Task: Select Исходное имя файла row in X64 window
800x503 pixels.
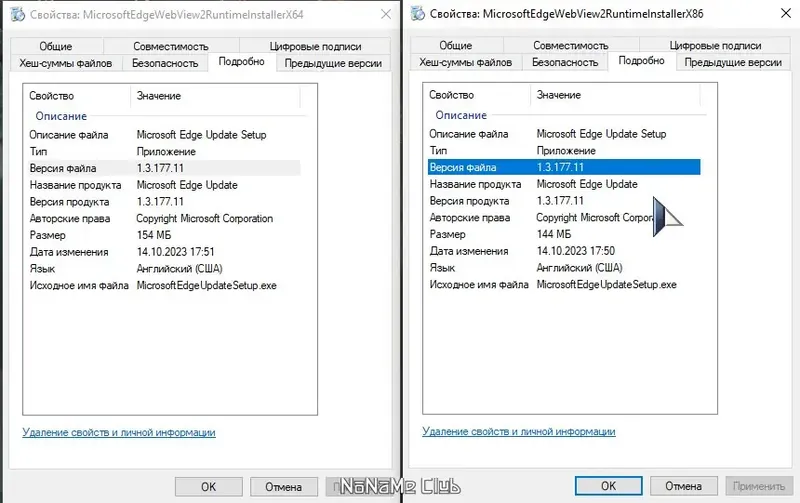Action: tap(164, 286)
